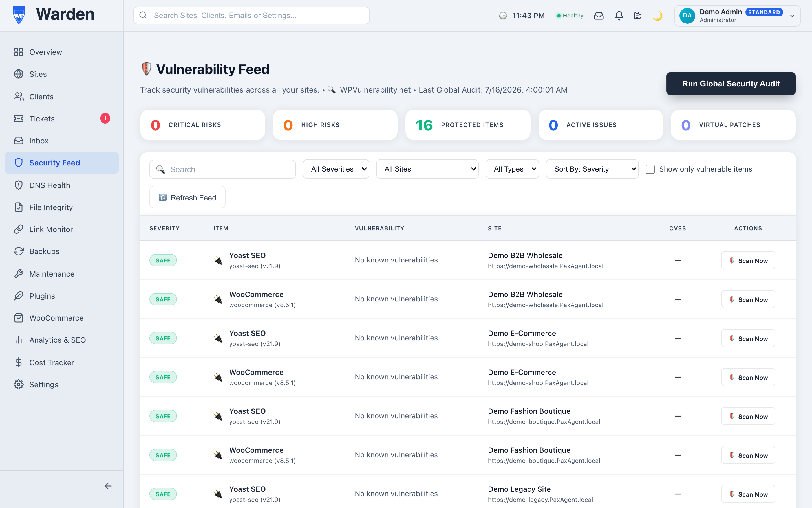This screenshot has width=812, height=508.
Task: Open Tickets in the sidebar
Action: click(62, 119)
